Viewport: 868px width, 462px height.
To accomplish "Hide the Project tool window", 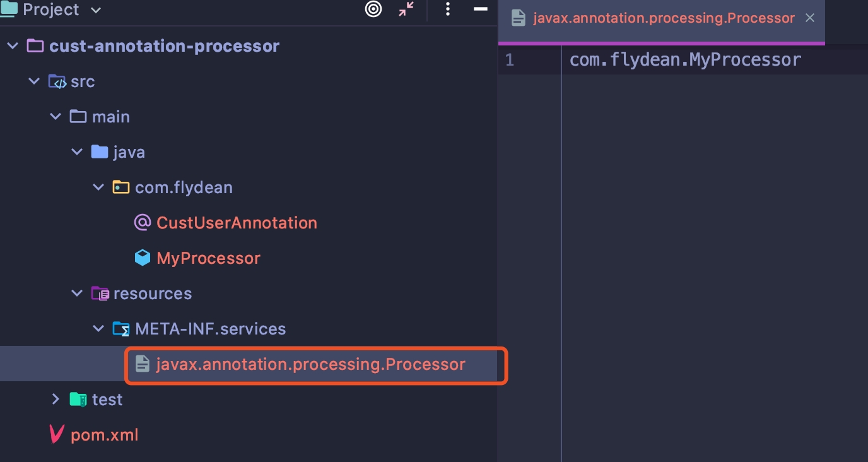I will (x=481, y=9).
